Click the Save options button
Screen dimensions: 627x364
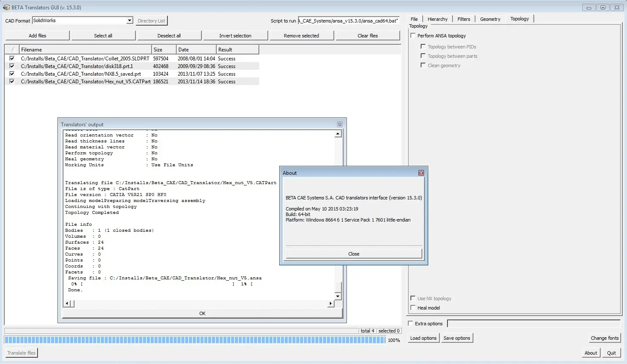[457, 338]
